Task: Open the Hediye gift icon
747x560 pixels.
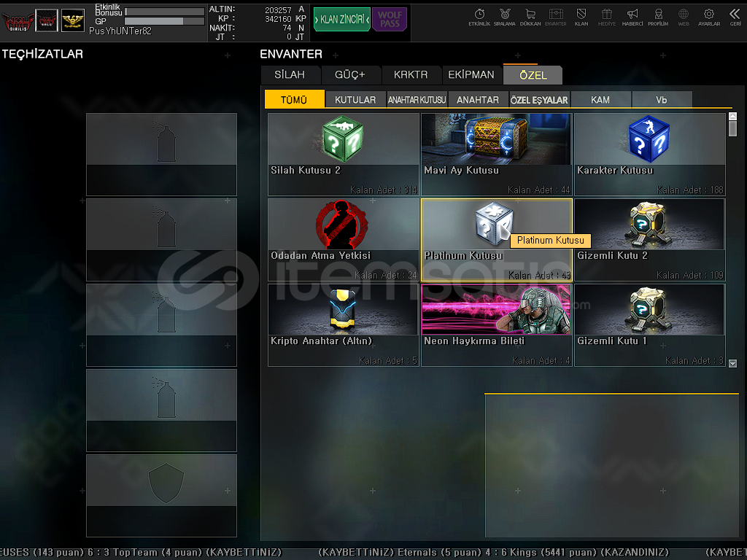Action: [x=607, y=17]
